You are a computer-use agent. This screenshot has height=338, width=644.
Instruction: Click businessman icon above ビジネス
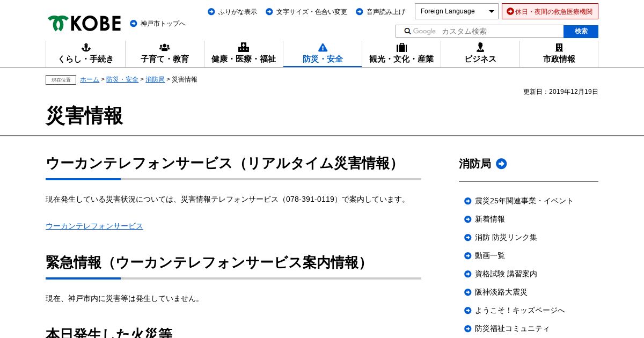pos(480,47)
